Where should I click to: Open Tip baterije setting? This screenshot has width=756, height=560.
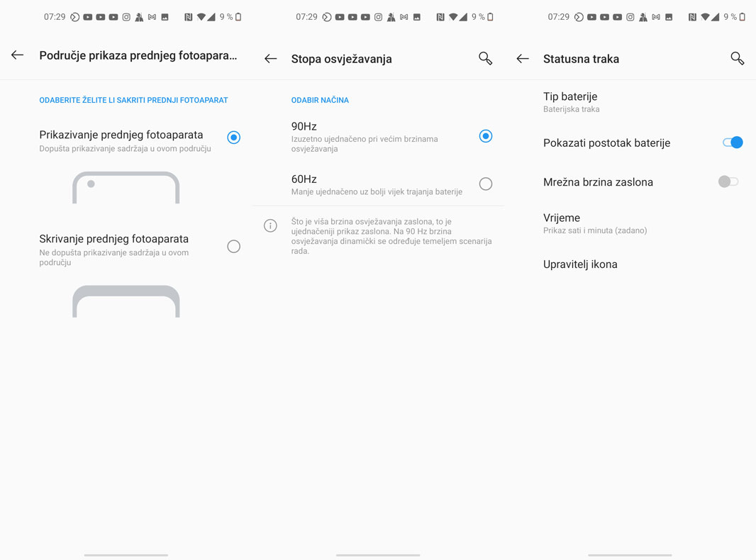coord(630,102)
